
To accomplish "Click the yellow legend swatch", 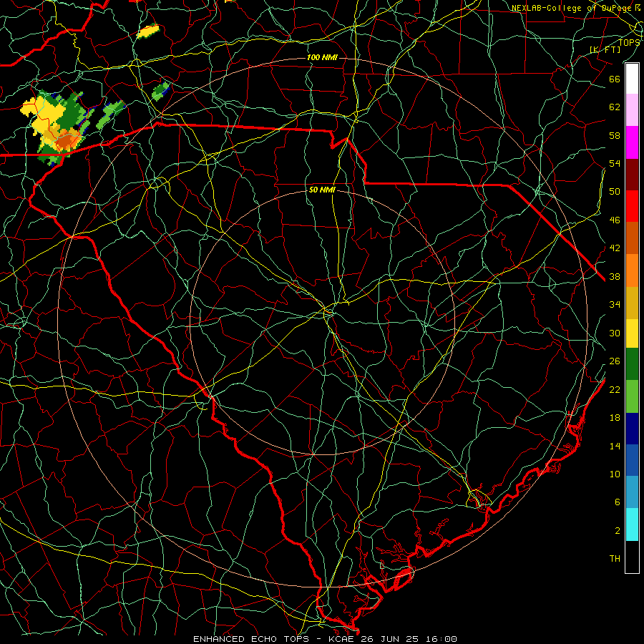I will click(632, 333).
